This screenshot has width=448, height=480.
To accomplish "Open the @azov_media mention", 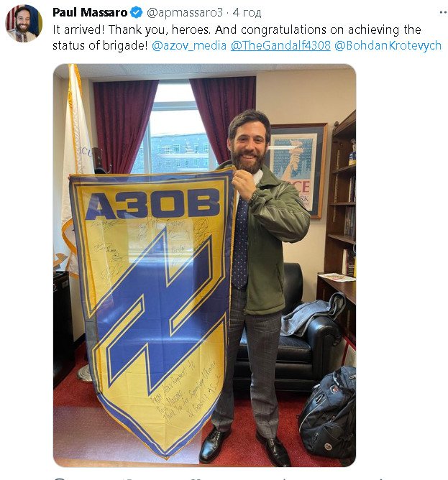I will pyautogui.click(x=189, y=45).
